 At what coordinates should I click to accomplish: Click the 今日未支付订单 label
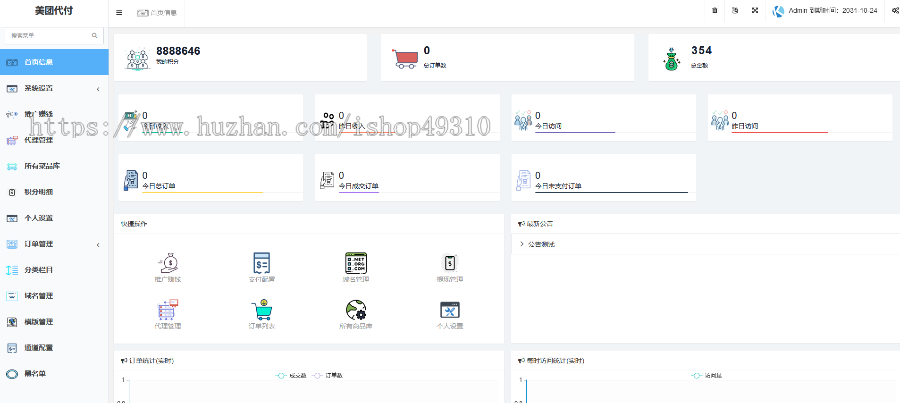pos(558,186)
